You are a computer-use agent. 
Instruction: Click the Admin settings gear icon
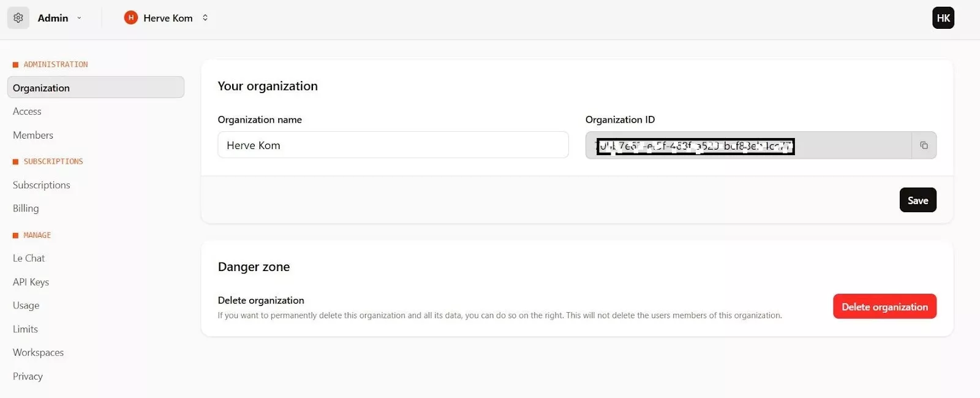point(18,18)
